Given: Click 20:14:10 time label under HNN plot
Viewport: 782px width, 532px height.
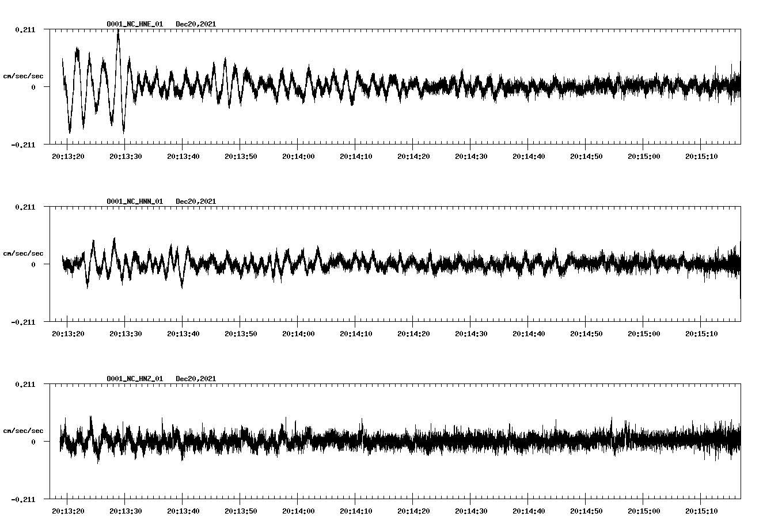Looking at the screenshot, I should click(356, 334).
